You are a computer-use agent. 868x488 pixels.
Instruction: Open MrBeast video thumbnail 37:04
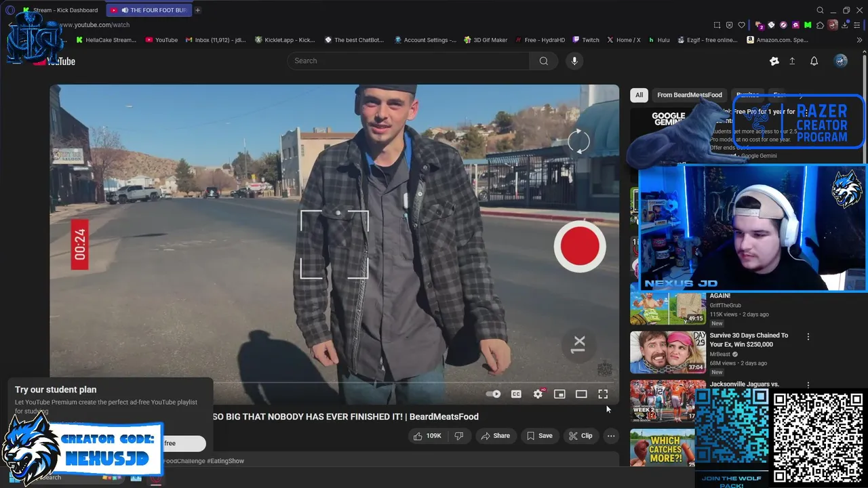(668, 352)
